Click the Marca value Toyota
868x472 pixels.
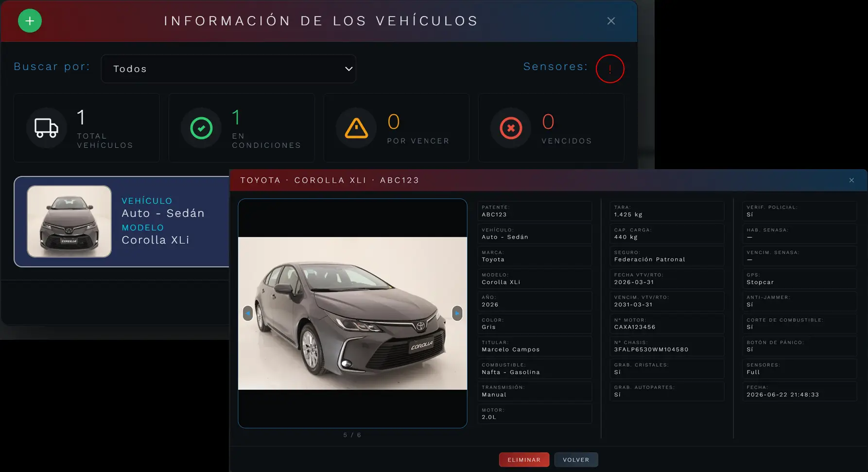(493, 260)
